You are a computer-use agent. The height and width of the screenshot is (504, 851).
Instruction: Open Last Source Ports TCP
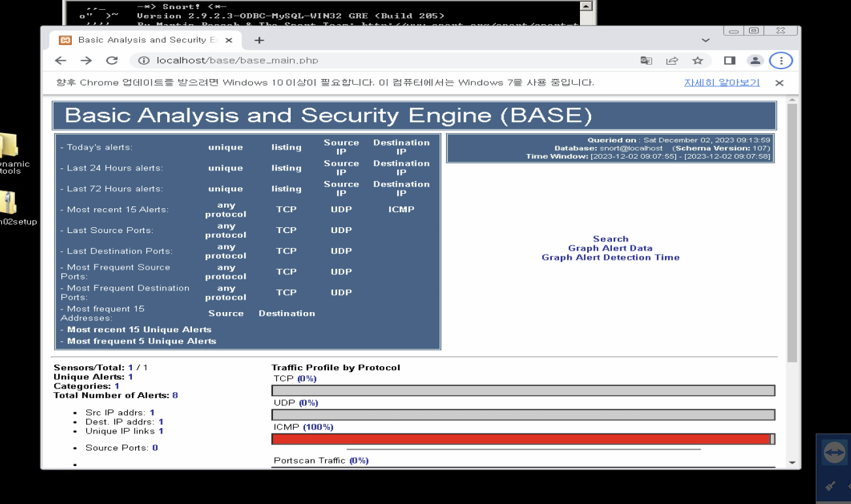286,230
